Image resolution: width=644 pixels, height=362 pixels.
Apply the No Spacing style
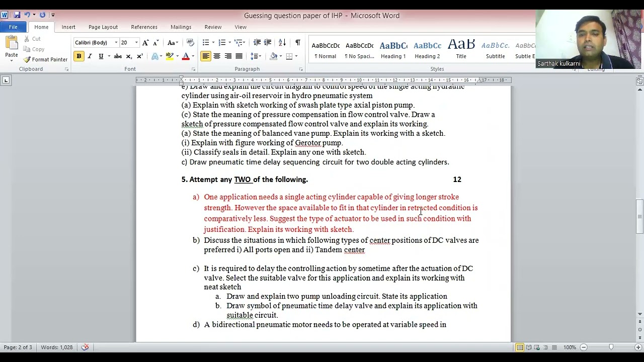pyautogui.click(x=359, y=50)
